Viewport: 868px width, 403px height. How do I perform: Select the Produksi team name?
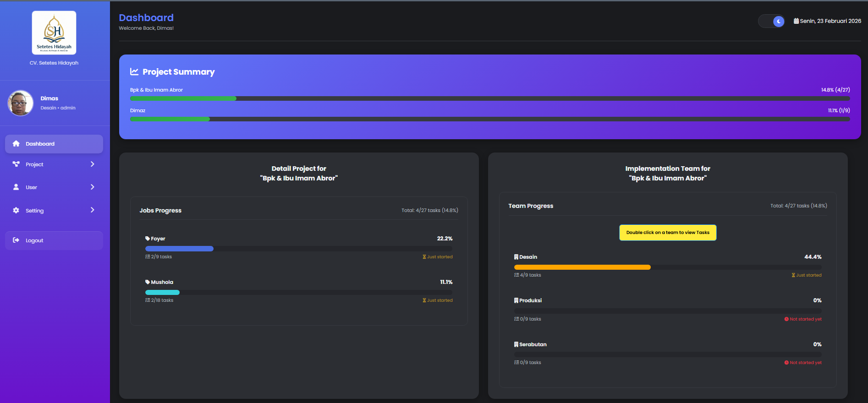[x=531, y=300]
